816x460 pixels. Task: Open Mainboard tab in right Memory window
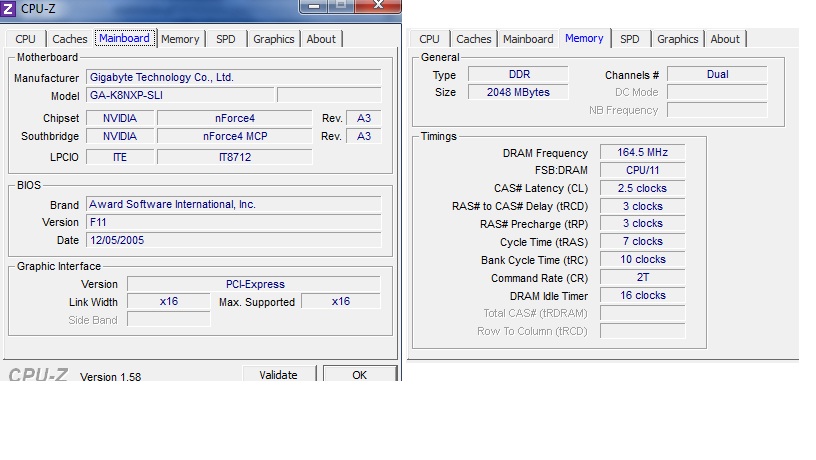click(x=528, y=39)
